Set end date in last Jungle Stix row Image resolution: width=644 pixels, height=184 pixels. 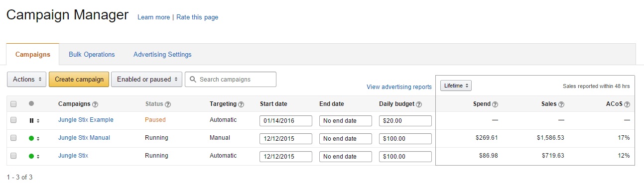point(346,157)
